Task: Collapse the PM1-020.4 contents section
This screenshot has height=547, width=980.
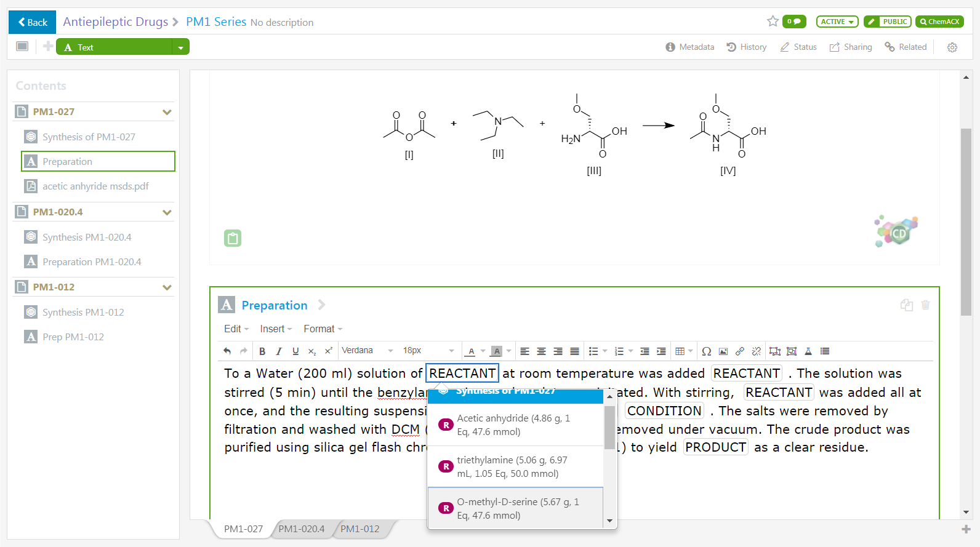Action: [x=167, y=212]
